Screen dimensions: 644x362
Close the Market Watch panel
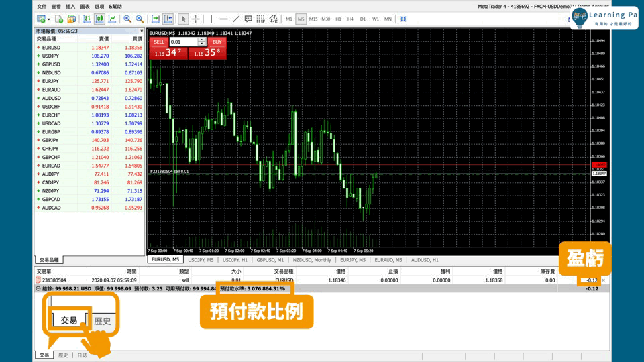(142, 32)
